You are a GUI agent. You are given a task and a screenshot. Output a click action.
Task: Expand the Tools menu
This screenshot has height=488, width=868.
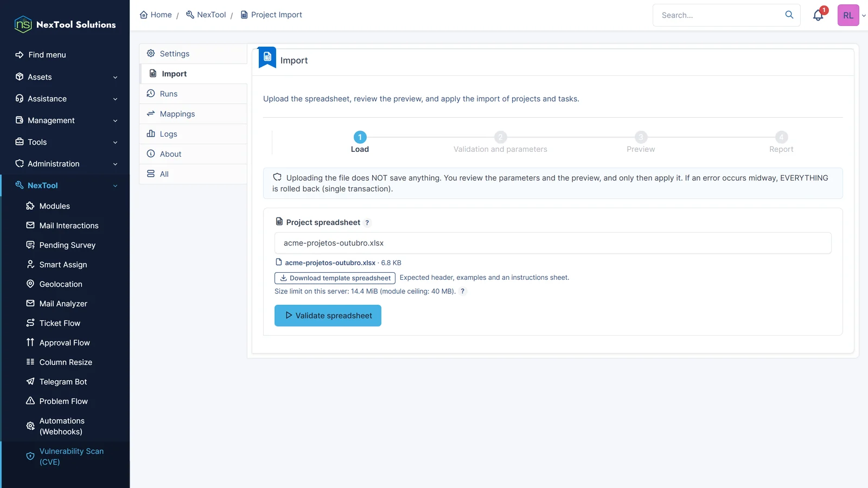[65, 142]
